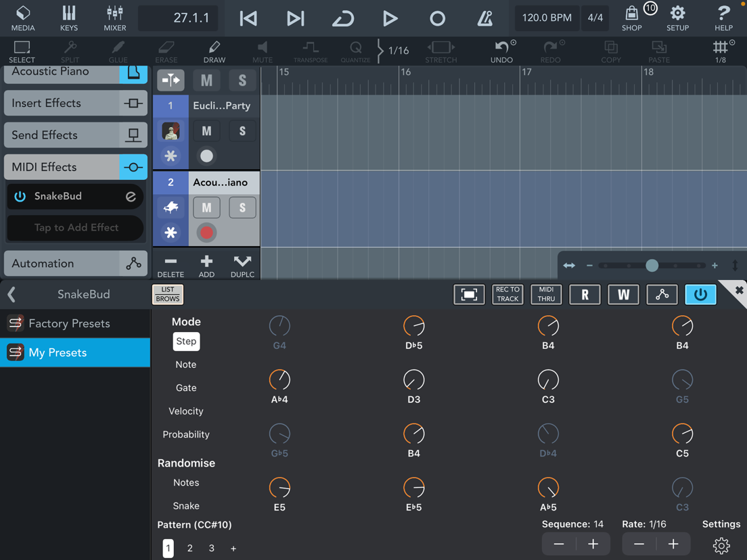Screen dimensions: 747x560
Task: Open the 1/8 grid value selector
Action: (x=722, y=51)
